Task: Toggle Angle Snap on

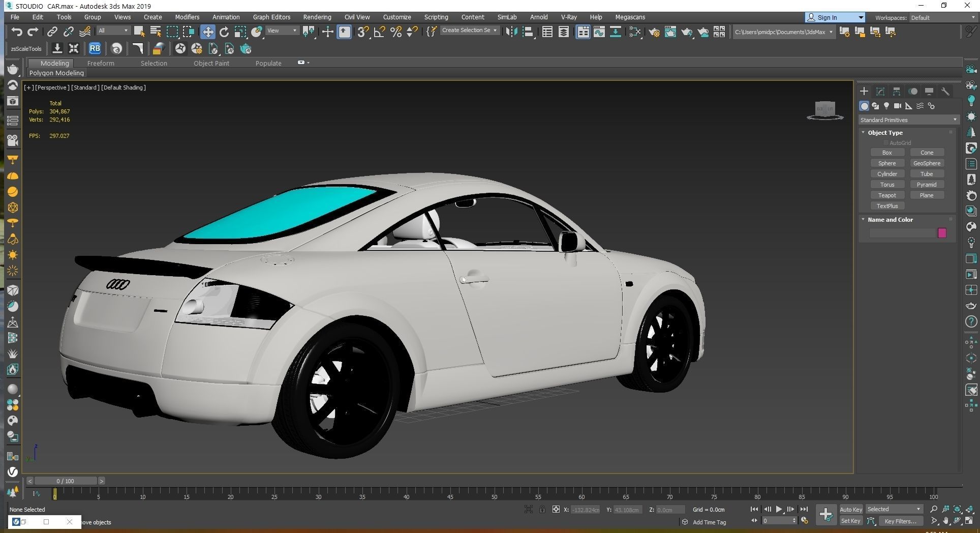Action: click(x=379, y=32)
